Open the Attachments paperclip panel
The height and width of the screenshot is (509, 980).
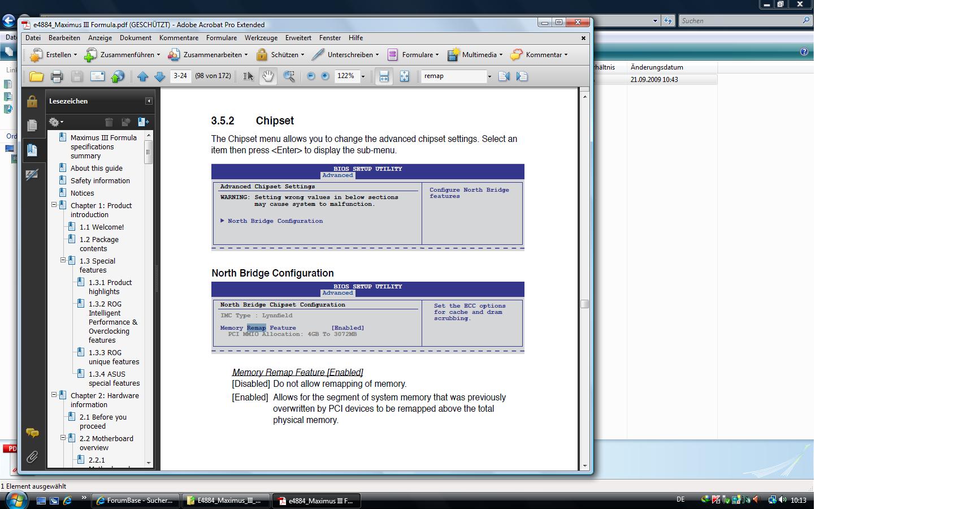32,457
